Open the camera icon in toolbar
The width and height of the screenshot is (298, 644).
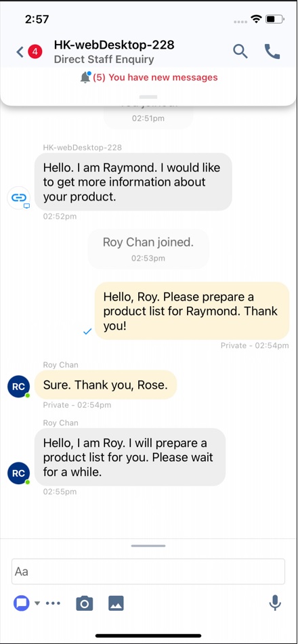click(x=85, y=603)
